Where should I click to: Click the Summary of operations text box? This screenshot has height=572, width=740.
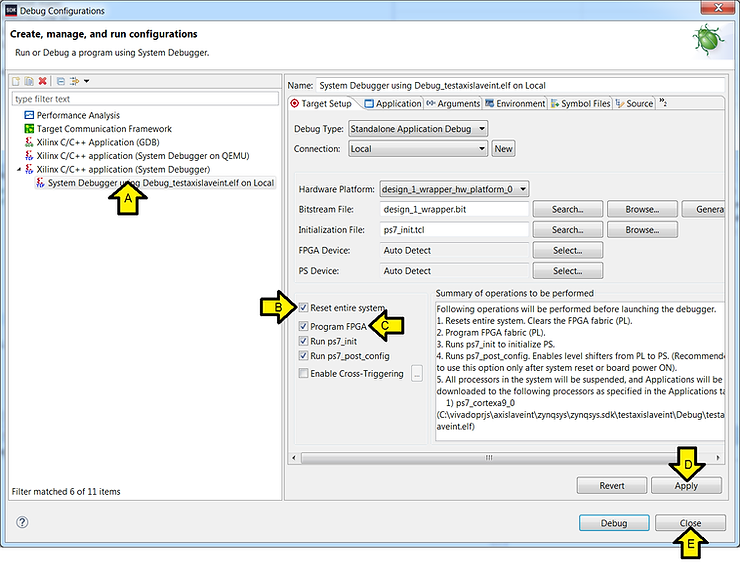580,371
